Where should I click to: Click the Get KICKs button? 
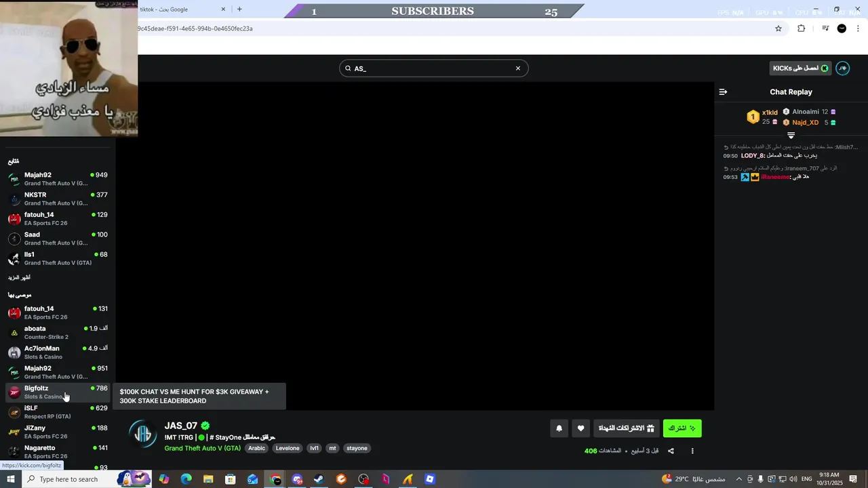tap(801, 68)
